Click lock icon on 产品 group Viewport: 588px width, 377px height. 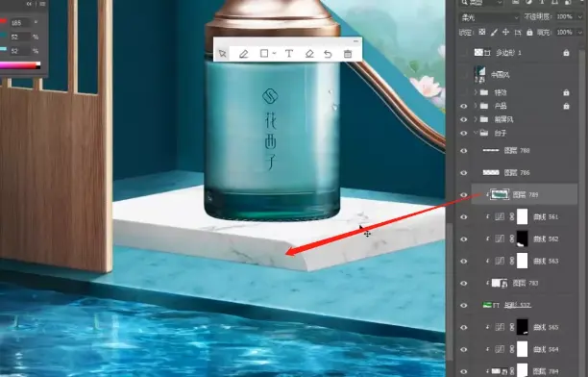click(566, 106)
